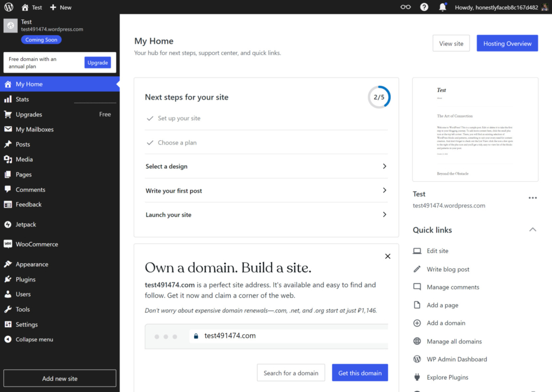Open the Reader glasses icon
Image resolution: width=552 pixels, height=392 pixels.
(x=405, y=7)
